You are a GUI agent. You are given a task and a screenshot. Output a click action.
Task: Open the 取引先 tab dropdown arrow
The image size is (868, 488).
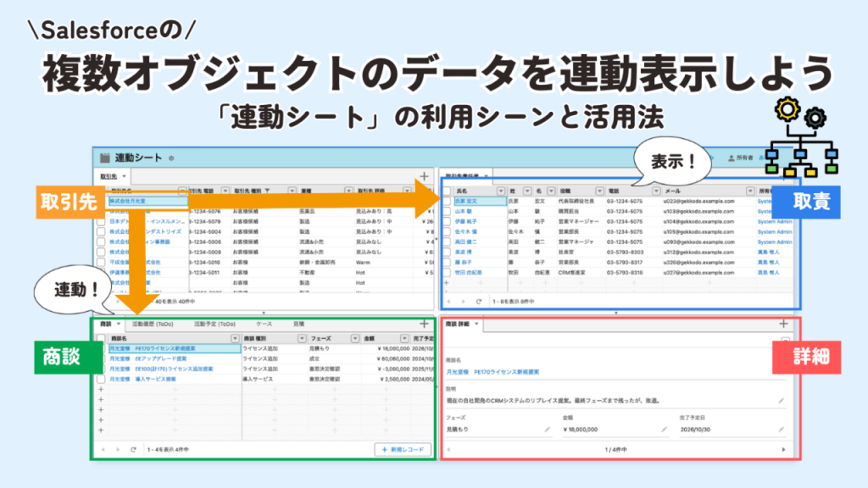pos(124,176)
